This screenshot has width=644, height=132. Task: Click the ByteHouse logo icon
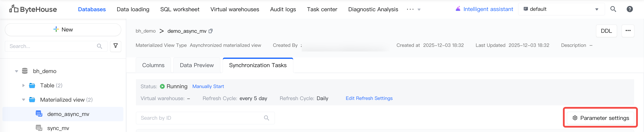point(14,9)
